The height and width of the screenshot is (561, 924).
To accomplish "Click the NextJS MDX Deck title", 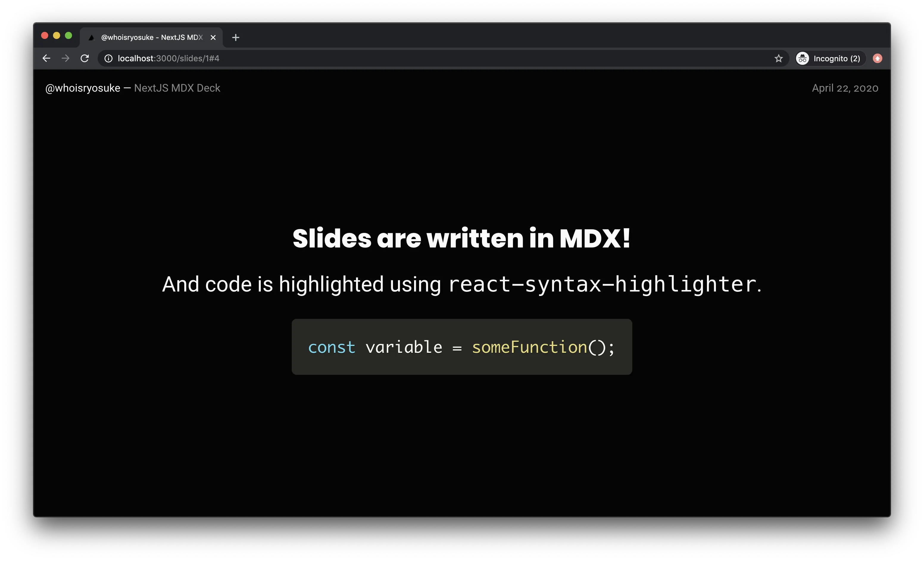I will click(x=177, y=88).
